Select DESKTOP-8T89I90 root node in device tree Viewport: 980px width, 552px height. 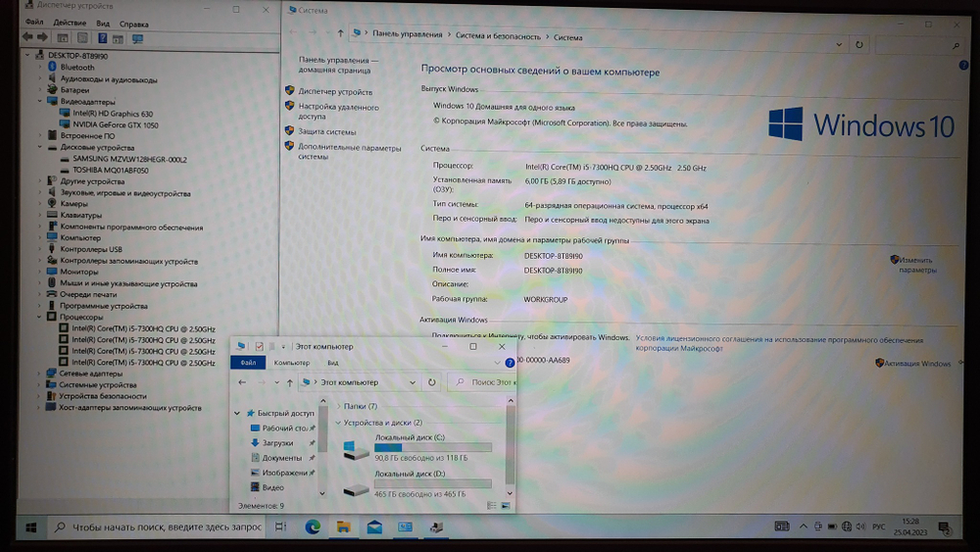[x=77, y=56]
